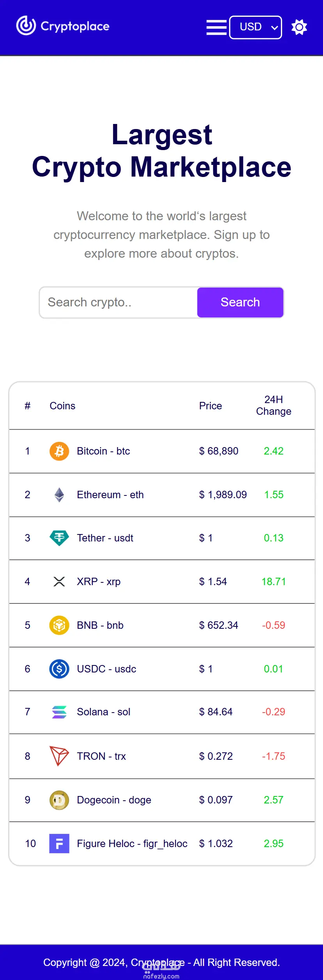Open the hamburger menu
Viewport: 323px width, 980px height.
217,27
